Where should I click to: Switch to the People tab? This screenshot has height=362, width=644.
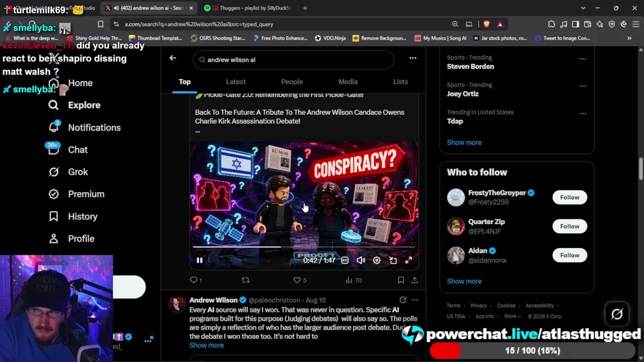click(292, 81)
